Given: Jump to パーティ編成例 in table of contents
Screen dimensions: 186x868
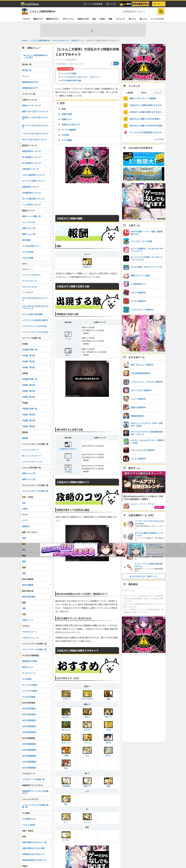Looking at the screenshot, I should click(x=69, y=130).
